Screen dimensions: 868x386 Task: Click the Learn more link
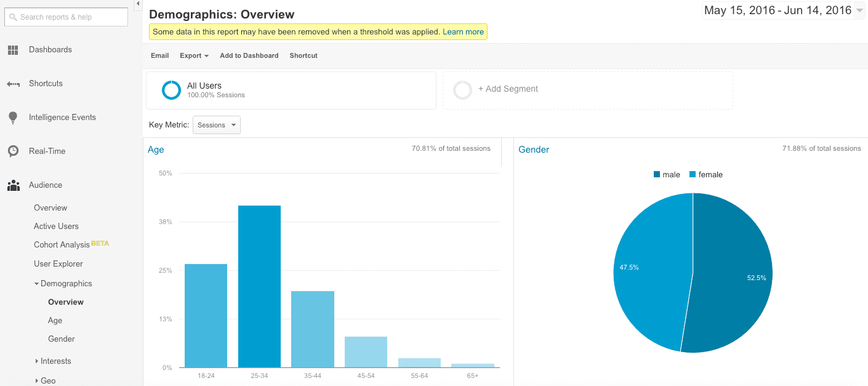(x=463, y=31)
